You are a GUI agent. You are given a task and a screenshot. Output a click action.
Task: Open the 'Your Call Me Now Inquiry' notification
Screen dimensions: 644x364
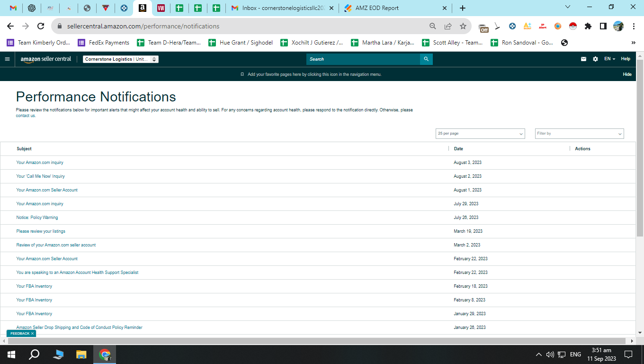41,176
